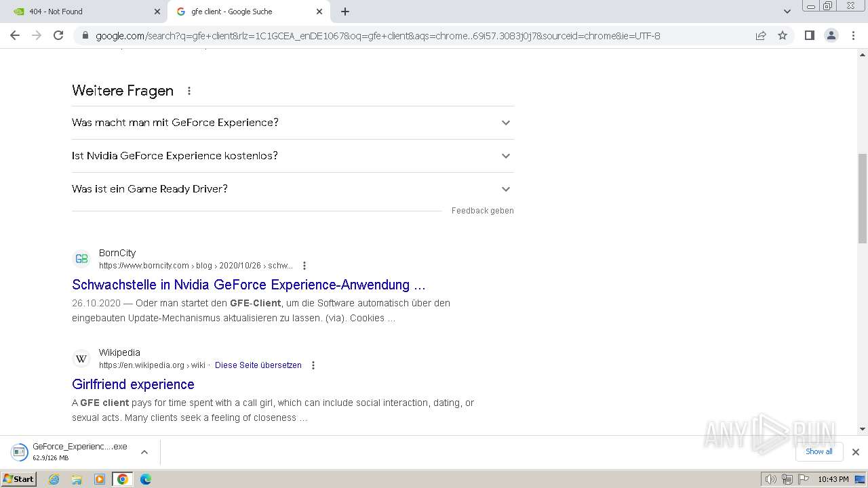Open 'Schwachstelle in Nvidia GeForce Experience-Anwendung' result
This screenshot has height=488, width=868.
click(249, 285)
